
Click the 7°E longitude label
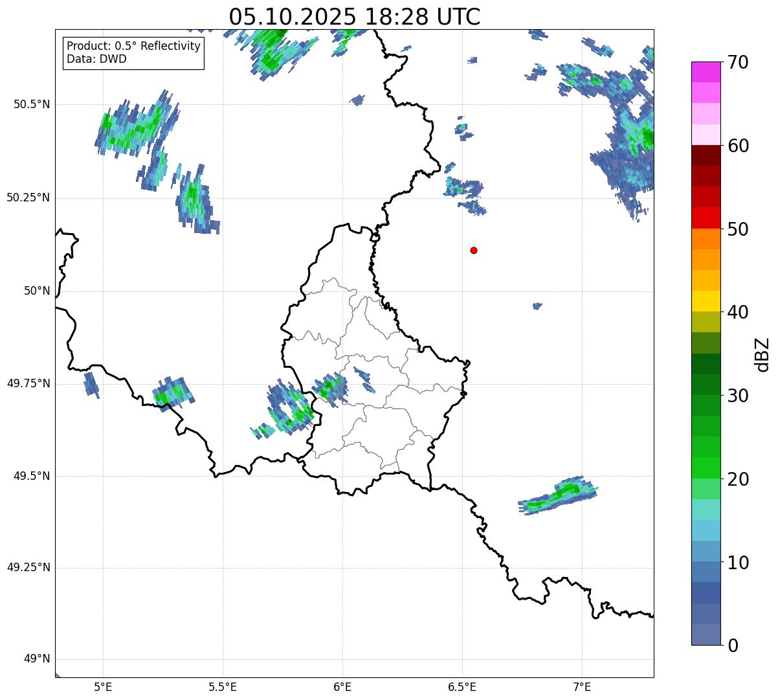[582, 686]
